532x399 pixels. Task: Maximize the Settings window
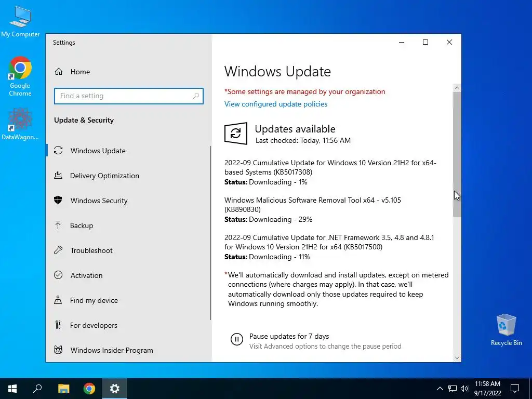click(x=425, y=43)
